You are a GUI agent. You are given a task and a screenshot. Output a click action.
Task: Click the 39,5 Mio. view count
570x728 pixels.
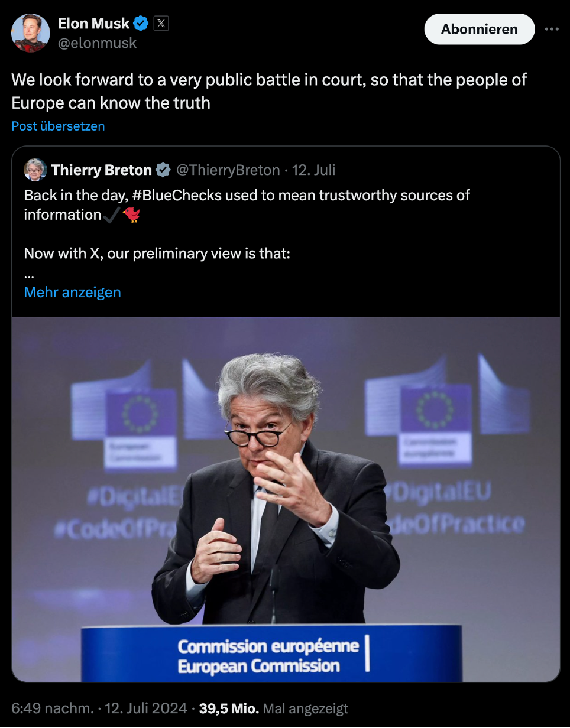[229, 708]
